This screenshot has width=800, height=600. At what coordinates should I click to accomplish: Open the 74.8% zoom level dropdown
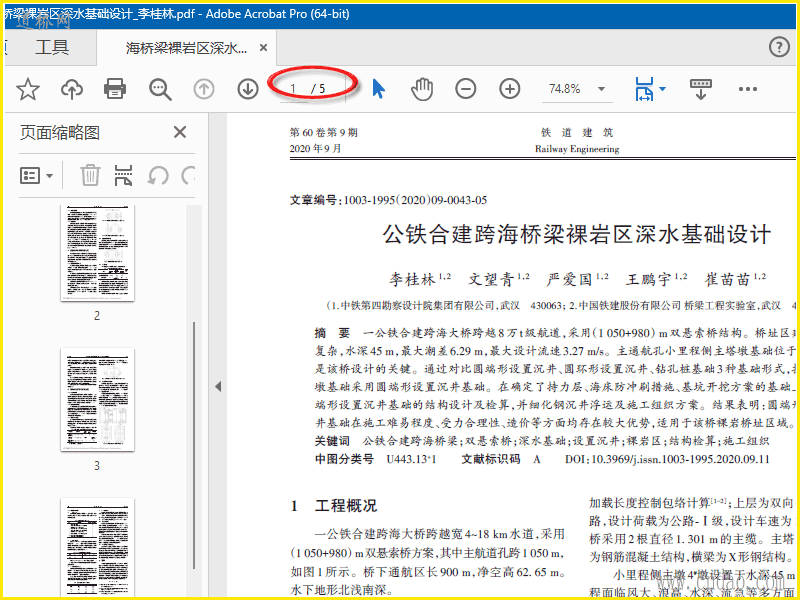[577, 89]
